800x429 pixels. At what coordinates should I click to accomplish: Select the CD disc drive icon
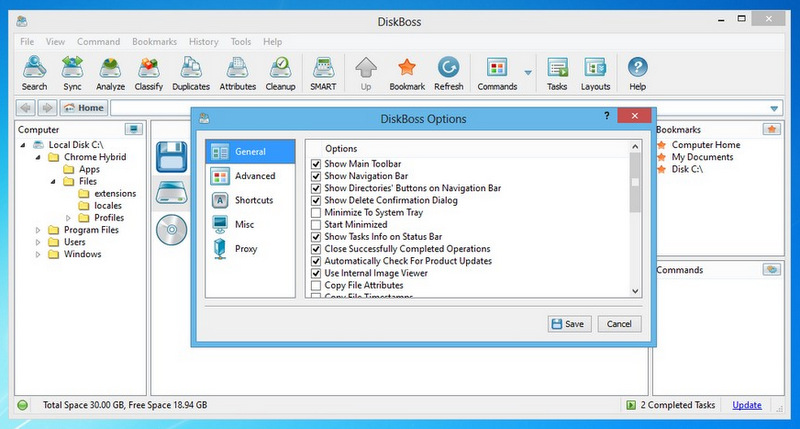(x=171, y=230)
